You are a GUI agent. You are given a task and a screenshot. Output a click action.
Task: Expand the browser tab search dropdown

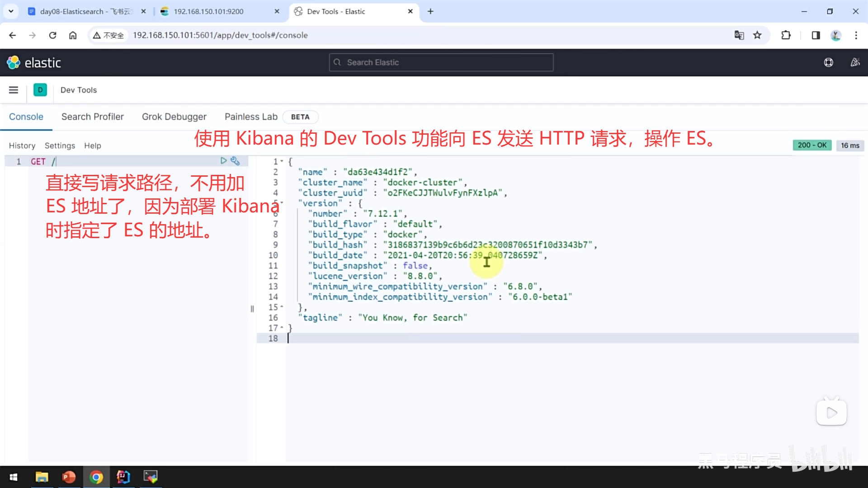point(11,11)
